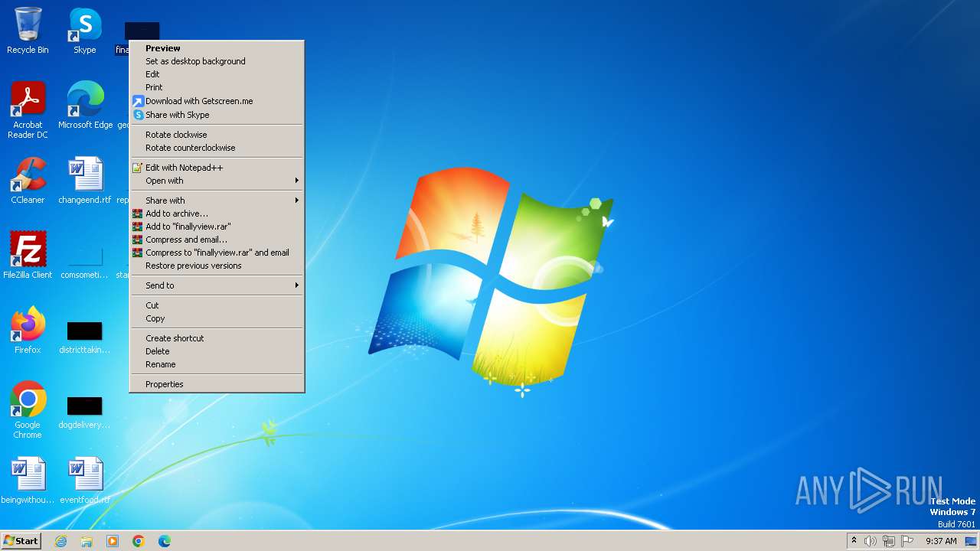Choose Download with Getscreen.me
The height and width of the screenshot is (551, 980).
tap(217, 101)
